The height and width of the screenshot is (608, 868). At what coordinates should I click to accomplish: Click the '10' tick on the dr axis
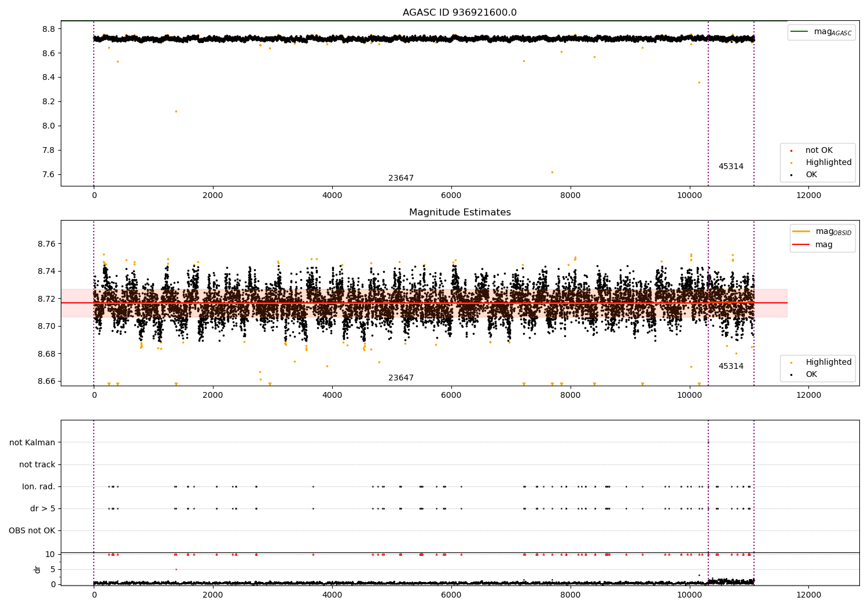click(50, 555)
